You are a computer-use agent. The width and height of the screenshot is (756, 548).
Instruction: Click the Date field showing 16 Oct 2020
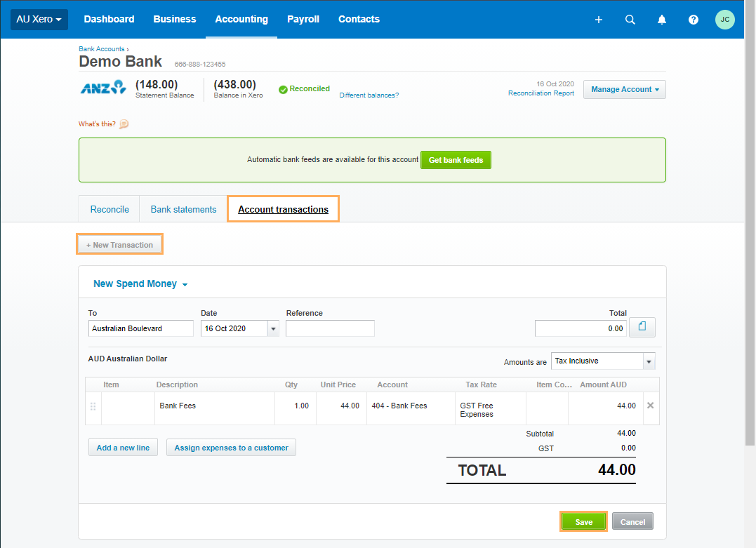(234, 328)
